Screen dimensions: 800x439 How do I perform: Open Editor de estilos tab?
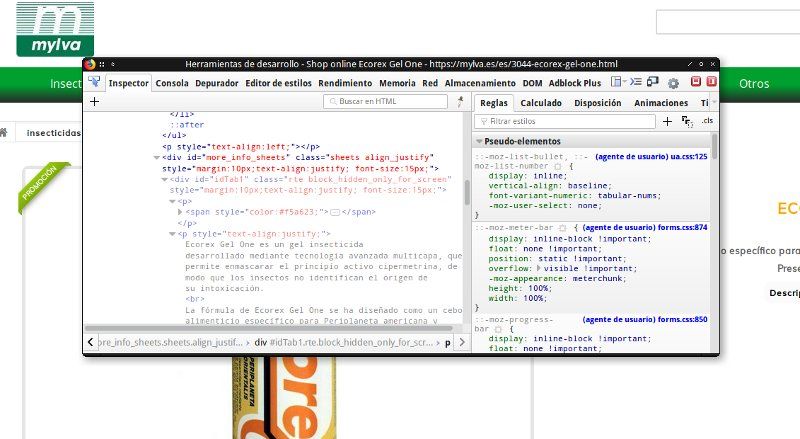point(279,83)
